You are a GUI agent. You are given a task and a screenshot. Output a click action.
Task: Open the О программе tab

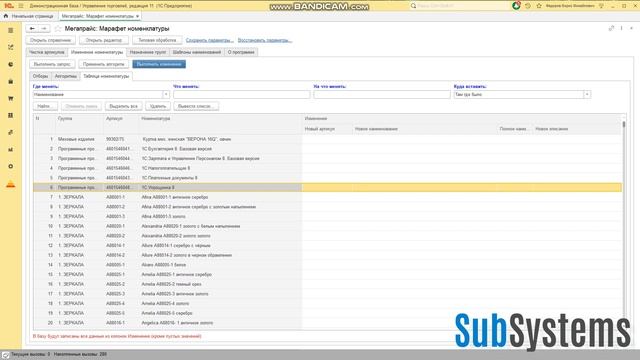click(241, 52)
